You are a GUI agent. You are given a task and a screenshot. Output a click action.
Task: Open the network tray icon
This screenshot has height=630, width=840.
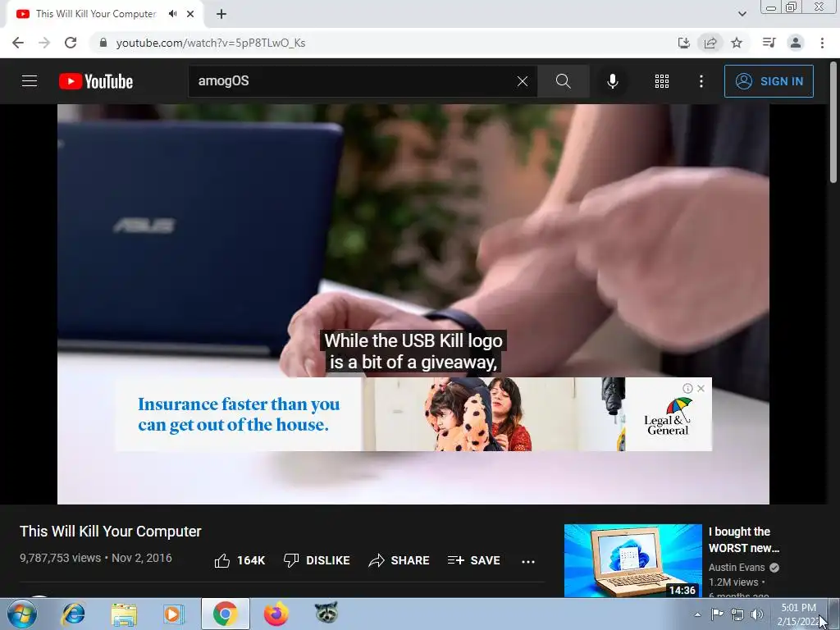click(x=737, y=614)
